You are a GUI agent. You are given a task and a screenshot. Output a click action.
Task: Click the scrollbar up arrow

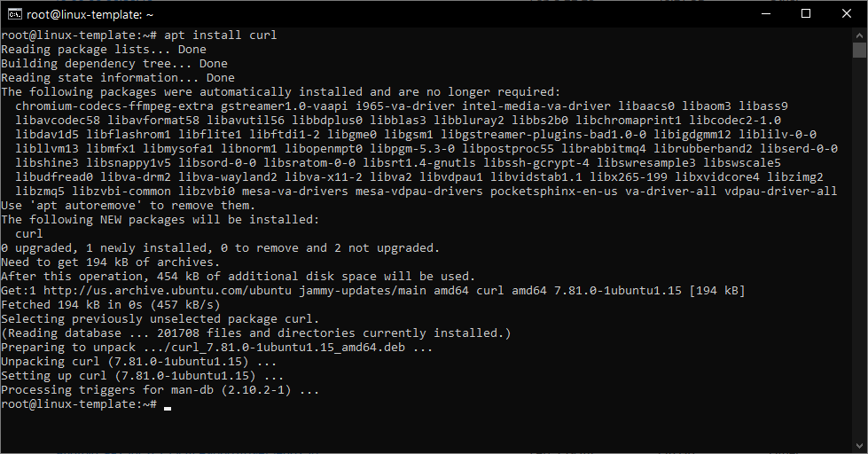[x=859, y=34]
